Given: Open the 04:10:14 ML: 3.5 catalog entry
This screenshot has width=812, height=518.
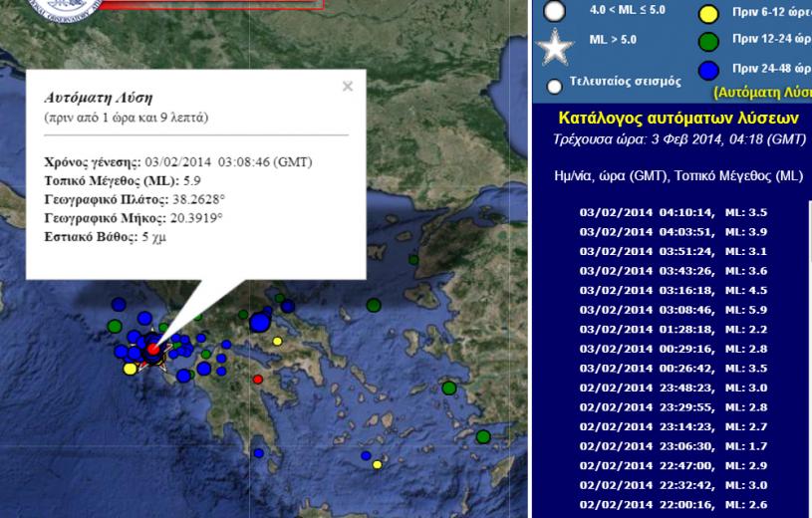Looking at the screenshot, I should pyautogui.click(x=674, y=212).
